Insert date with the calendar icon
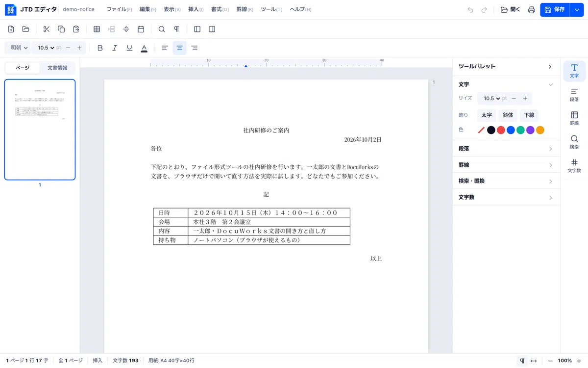 (x=141, y=29)
